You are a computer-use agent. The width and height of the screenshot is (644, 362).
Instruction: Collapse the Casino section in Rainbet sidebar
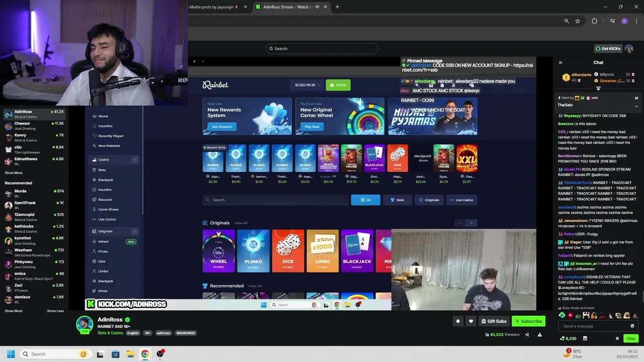click(134, 159)
